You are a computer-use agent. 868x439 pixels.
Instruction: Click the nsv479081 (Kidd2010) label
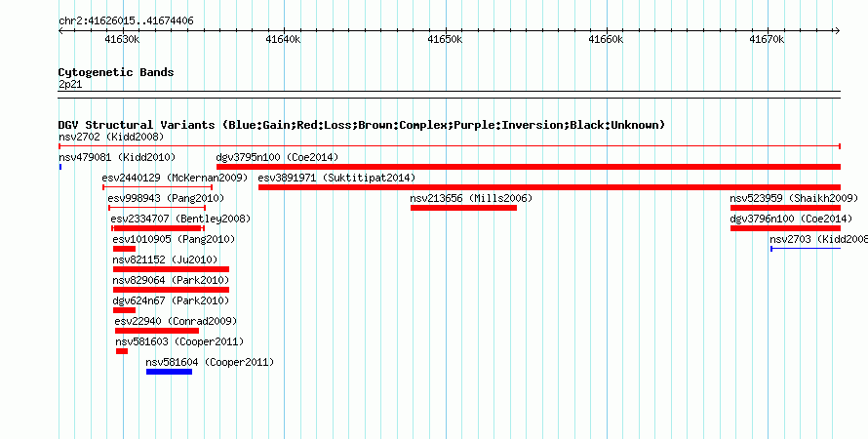pos(117,157)
